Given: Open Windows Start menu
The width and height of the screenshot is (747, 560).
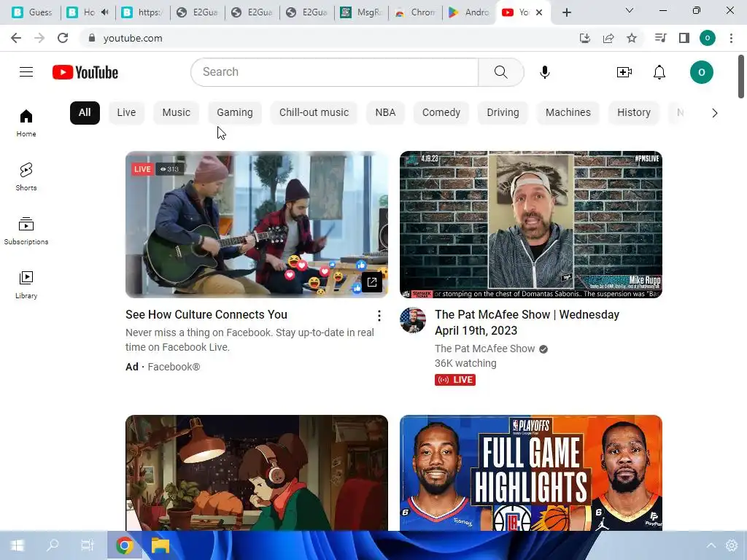Looking at the screenshot, I should [x=17, y=545].
